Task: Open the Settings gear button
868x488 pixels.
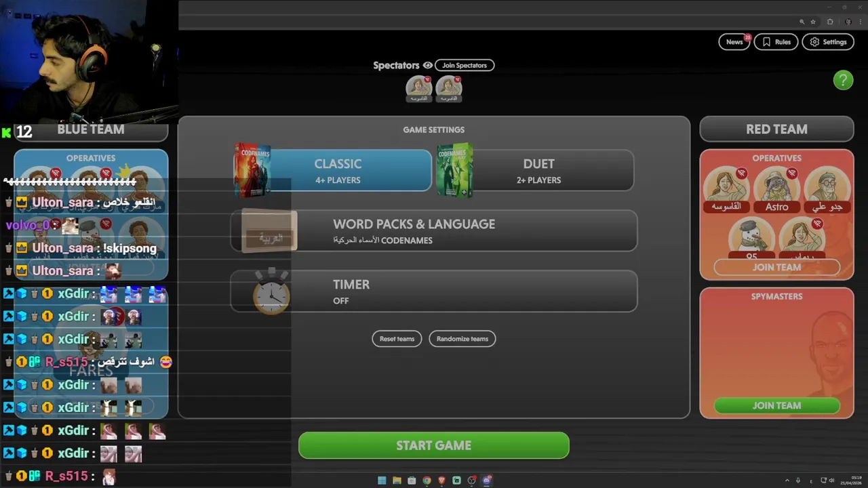Action: 829,42
